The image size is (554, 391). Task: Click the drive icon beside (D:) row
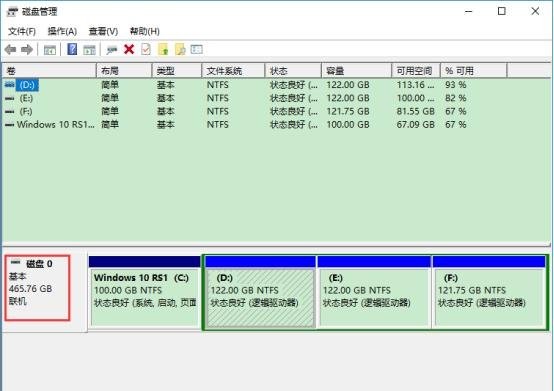(x=10, y=85)
